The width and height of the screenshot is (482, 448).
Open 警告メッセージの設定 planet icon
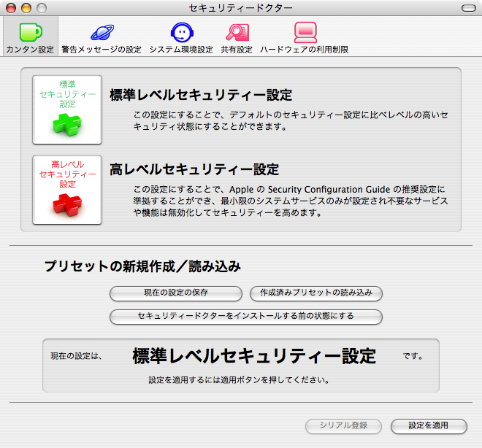(x=102, y=32)
